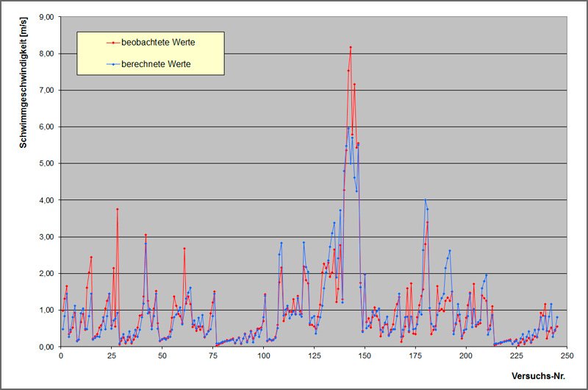The image size is (588, 390).
Task: Click the highest red peak above 8,00
Action: click(x=351, y=47)
